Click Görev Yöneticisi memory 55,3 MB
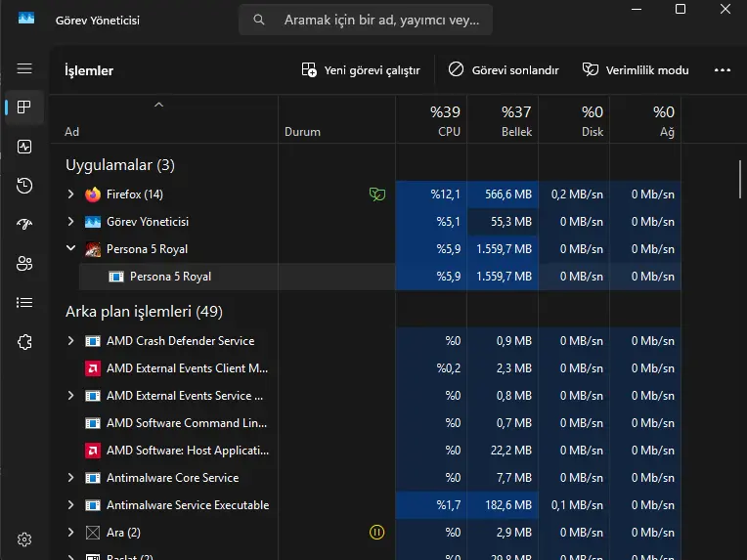 [511, 222]
